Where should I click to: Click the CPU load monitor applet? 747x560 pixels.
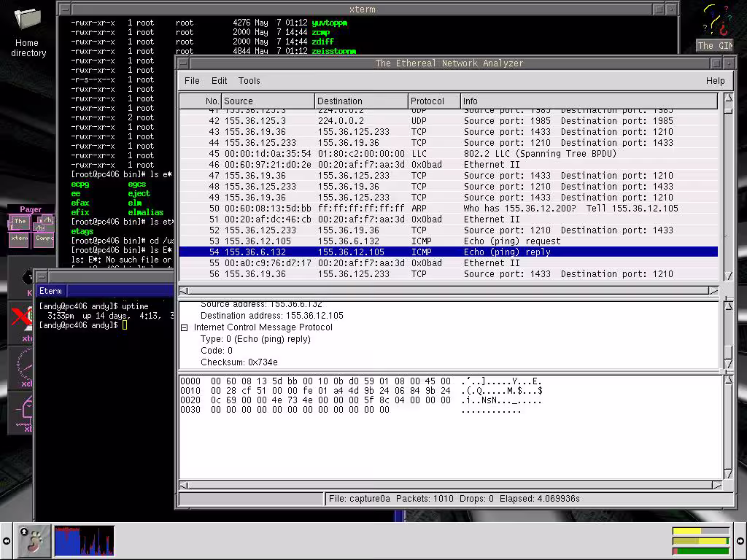click(x=85, y=540)
